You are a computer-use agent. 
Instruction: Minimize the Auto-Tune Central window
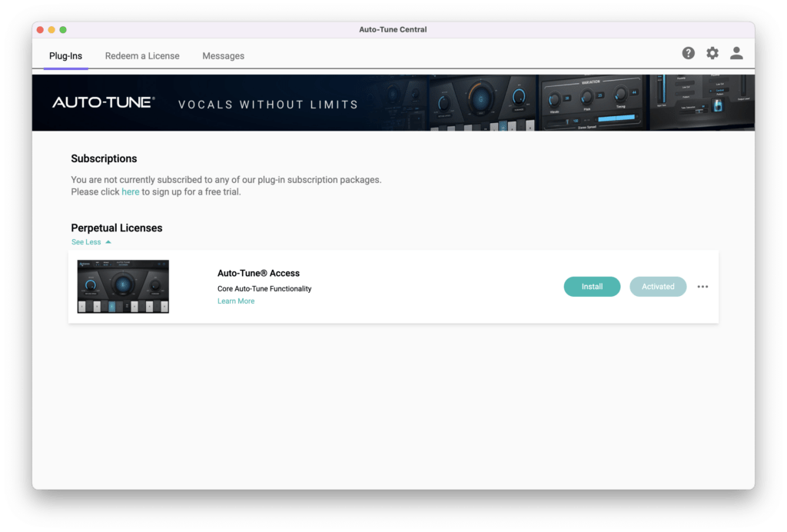51,30
